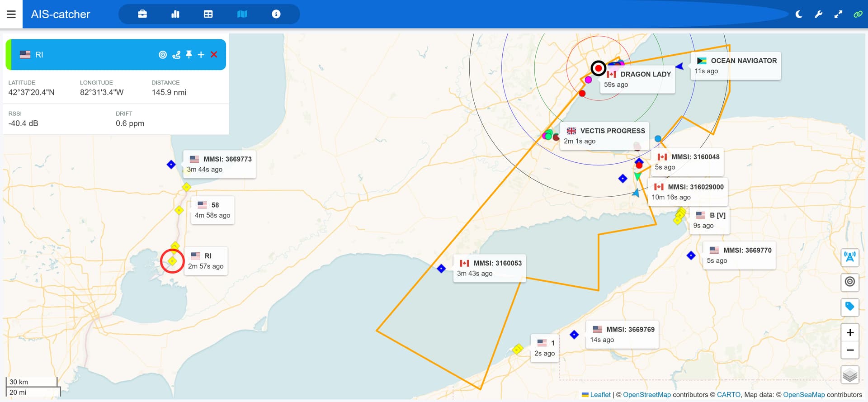868x402 pixels.
Task: Click the AIS-catcher title
Action: (x=61, y=14)
